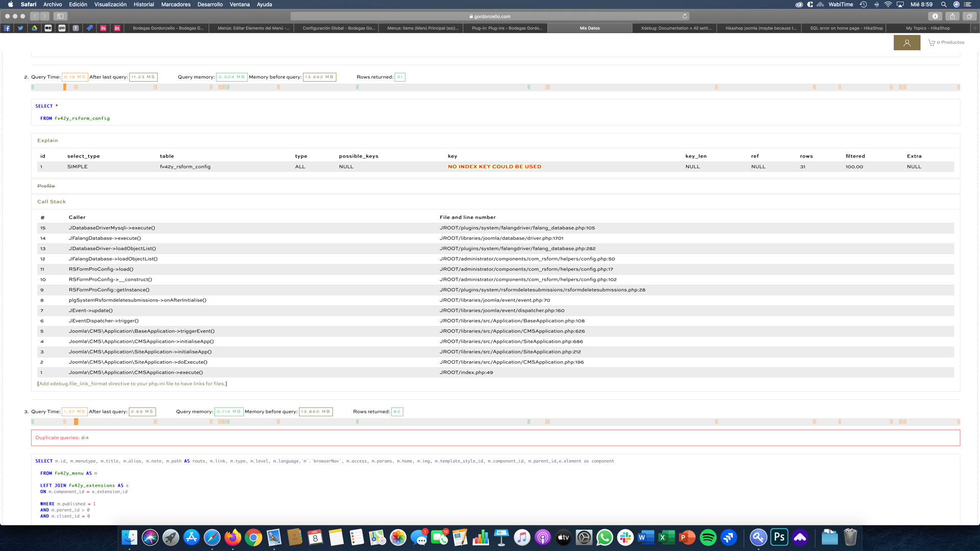Viewport: 980px width, 551px height.
Task: Click orange marker in query 3 timeline bar
Action: coord(76,421)
